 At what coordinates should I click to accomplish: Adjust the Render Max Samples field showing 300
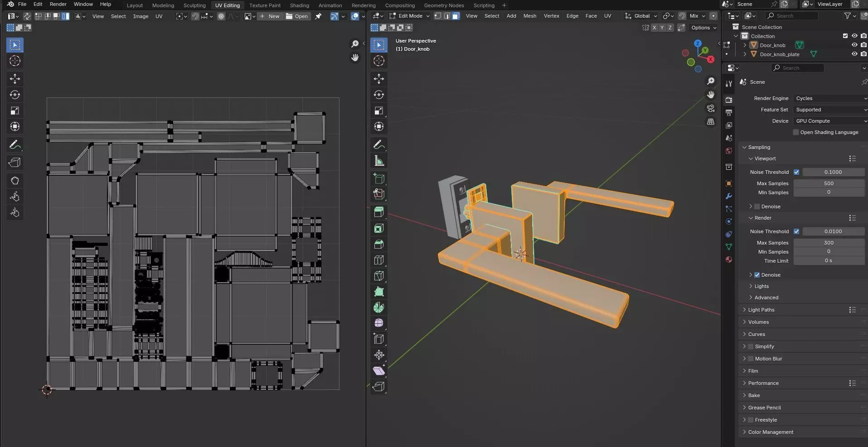(829, 243)
